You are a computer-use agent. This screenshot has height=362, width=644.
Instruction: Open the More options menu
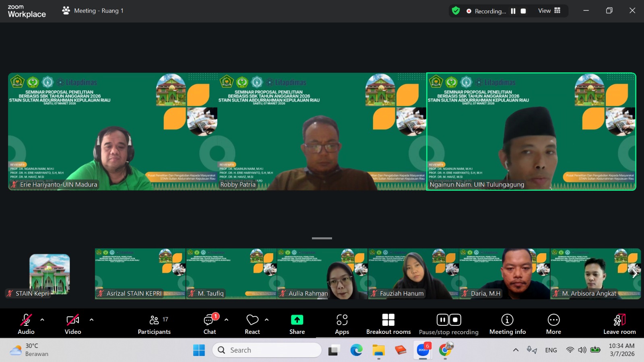tap(553, 325)
